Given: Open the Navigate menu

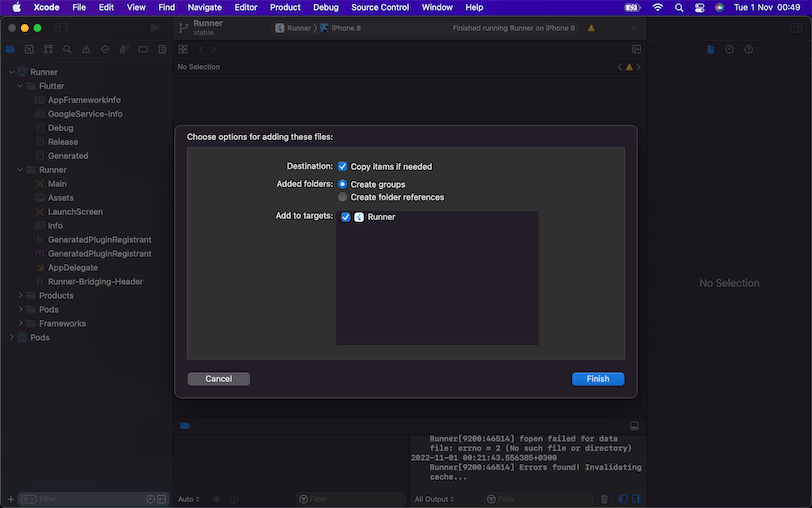Looking at the screenshot, I should (x=205, y=7).
